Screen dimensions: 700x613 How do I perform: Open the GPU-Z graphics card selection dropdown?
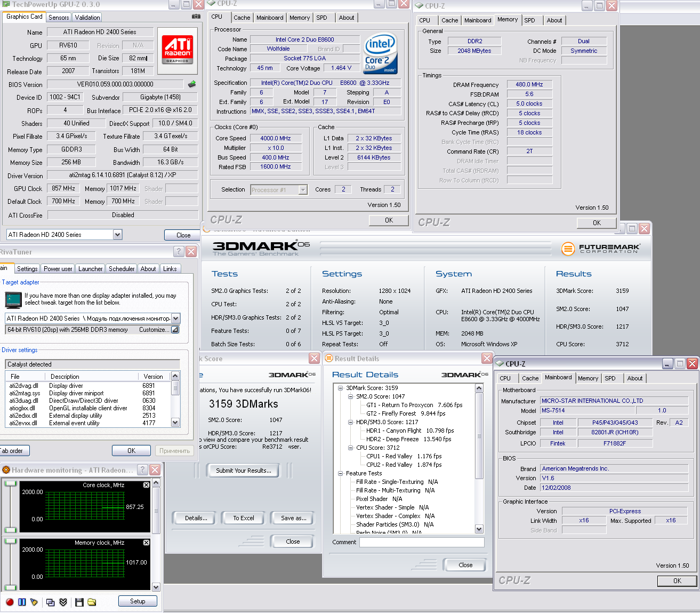pyautogui.click(x=118, y=234)
